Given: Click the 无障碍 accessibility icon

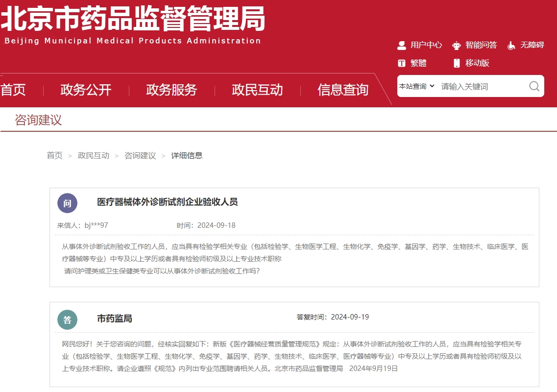Looking at the screenshot, I should [512, 45].
